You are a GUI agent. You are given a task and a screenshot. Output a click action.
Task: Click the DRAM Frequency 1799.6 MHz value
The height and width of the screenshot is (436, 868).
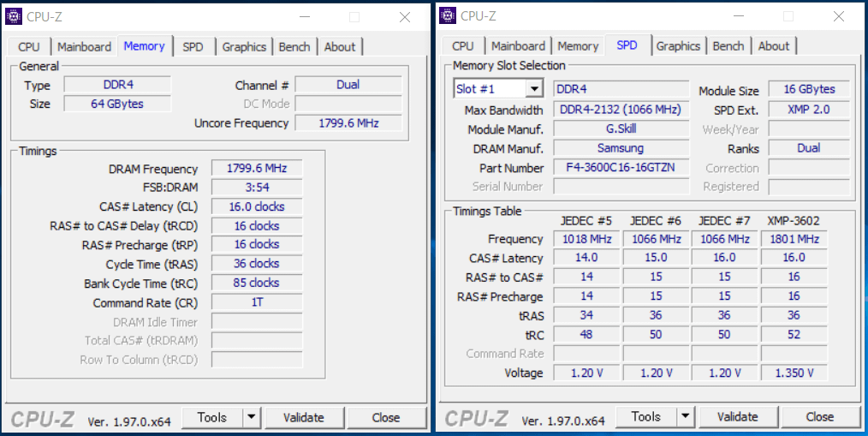pos(257,169)
